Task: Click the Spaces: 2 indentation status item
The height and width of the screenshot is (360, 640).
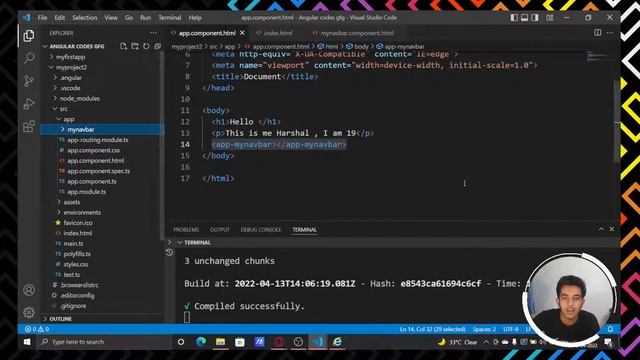Action: [484, 329]
